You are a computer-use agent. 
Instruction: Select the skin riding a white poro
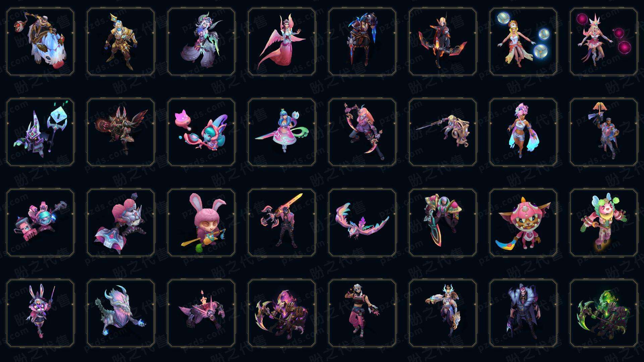[40, 42]
